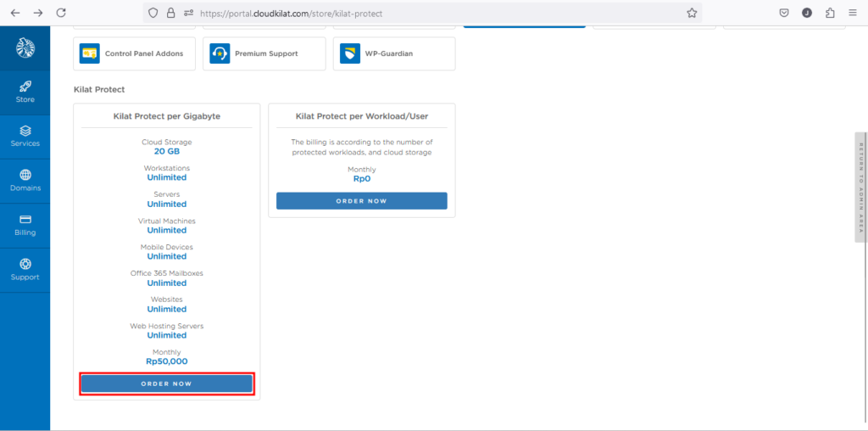This screenshot has height=431, width=868.
Task: Bookmark this page with star icon
Action: click(692, 13)
